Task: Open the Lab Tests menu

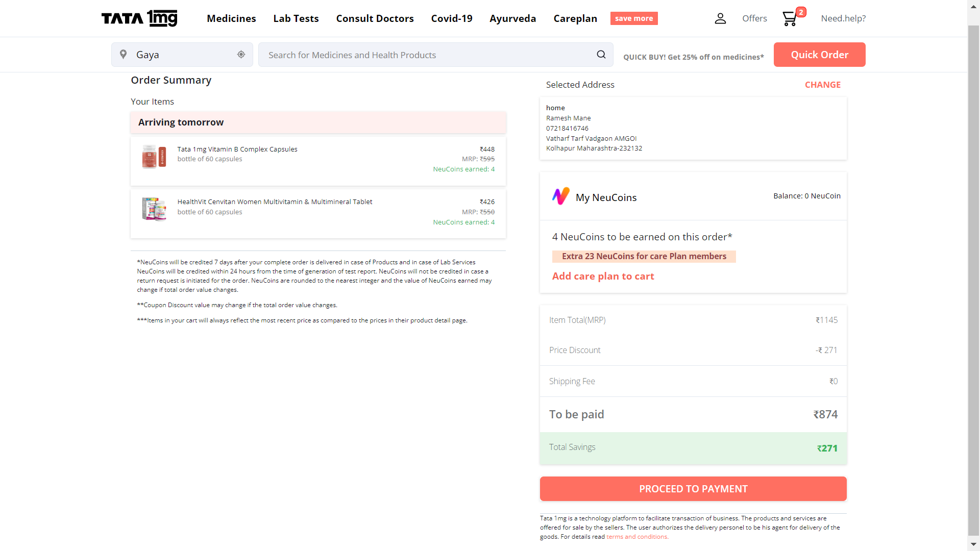Action: pyautogui.click(x=296, y=18)
